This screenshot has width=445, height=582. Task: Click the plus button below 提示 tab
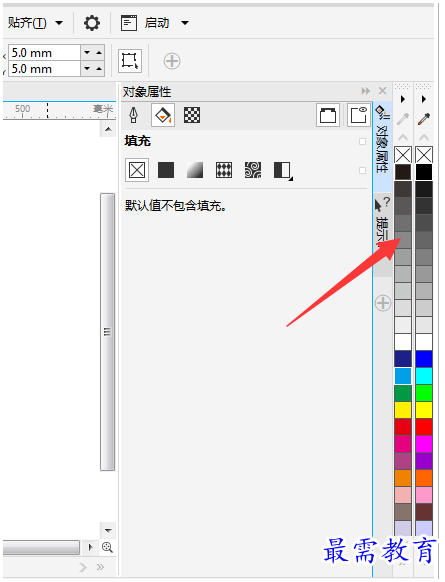[383, 303]
